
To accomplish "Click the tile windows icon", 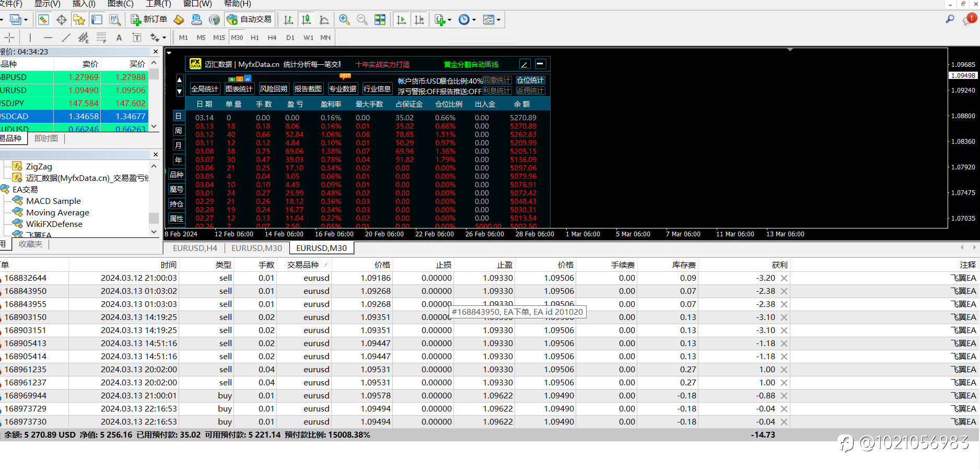I will pyautogui.click(x=380, y=20).
